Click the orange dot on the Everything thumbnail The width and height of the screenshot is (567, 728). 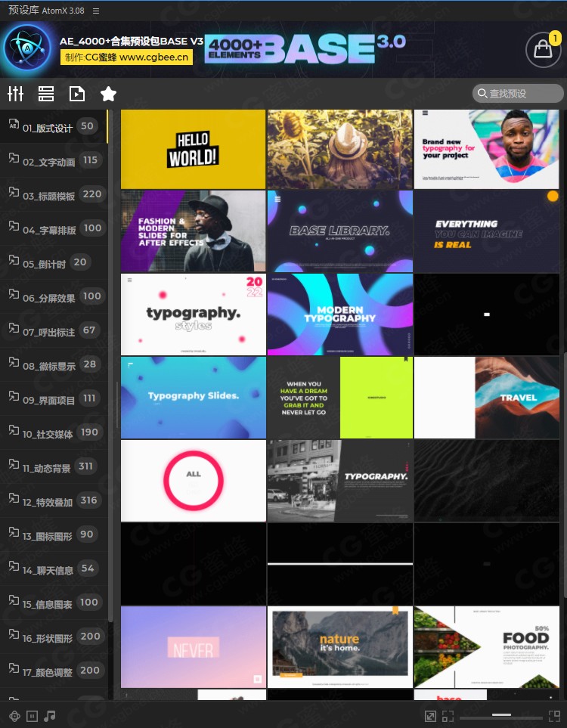point(553,196)
